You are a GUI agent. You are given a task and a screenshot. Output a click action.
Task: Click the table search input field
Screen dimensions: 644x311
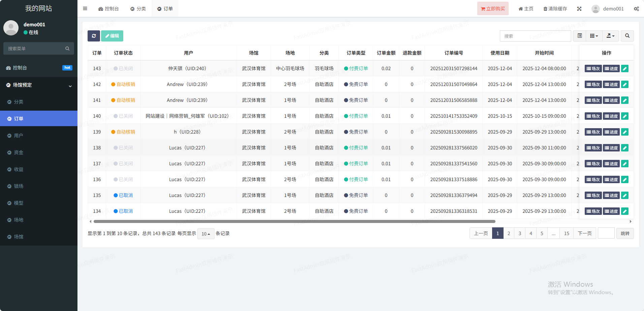(535, 36)
